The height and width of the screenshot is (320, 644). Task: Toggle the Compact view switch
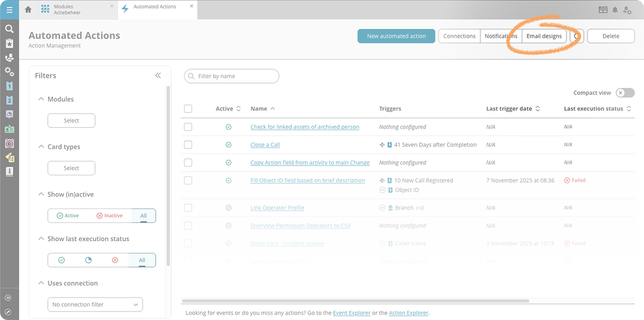[x=625, y=93]
